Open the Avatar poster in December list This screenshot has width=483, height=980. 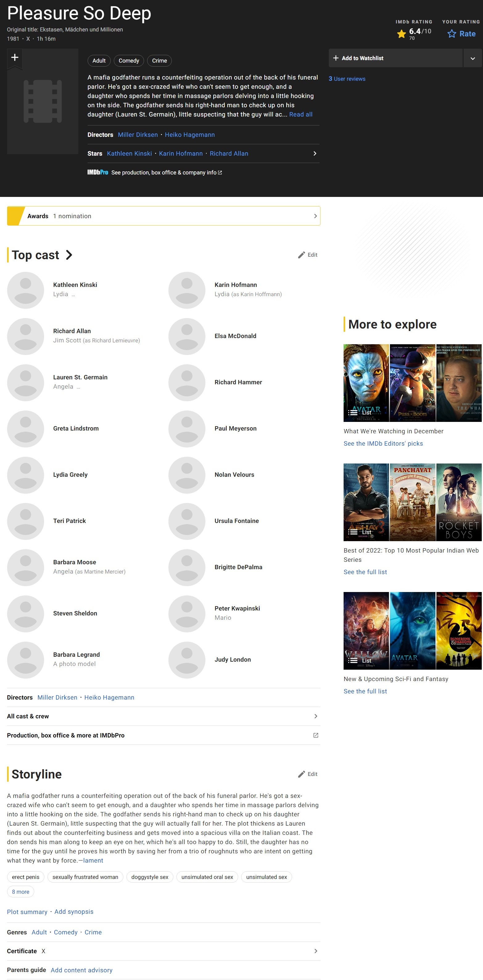click(x=366, y=383)
